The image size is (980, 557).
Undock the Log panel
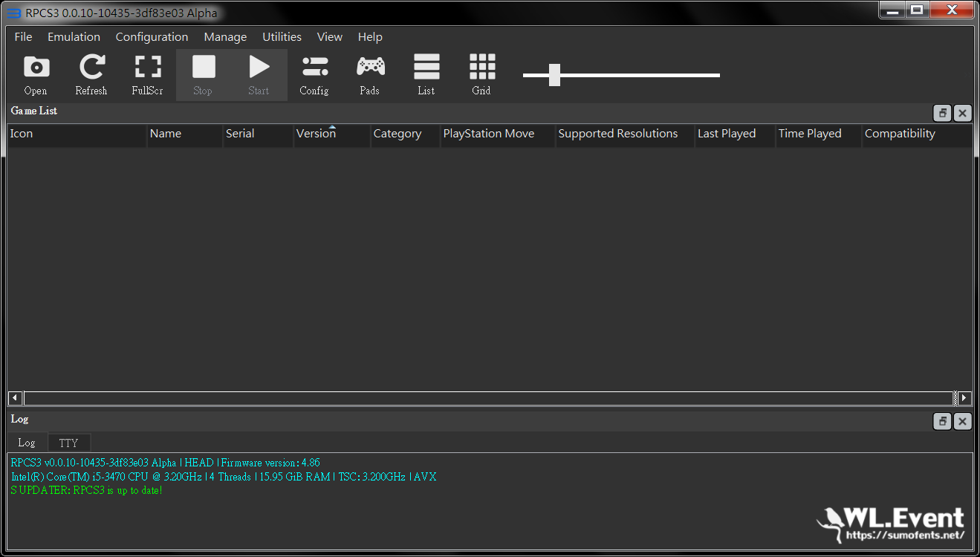click(942, 421)
